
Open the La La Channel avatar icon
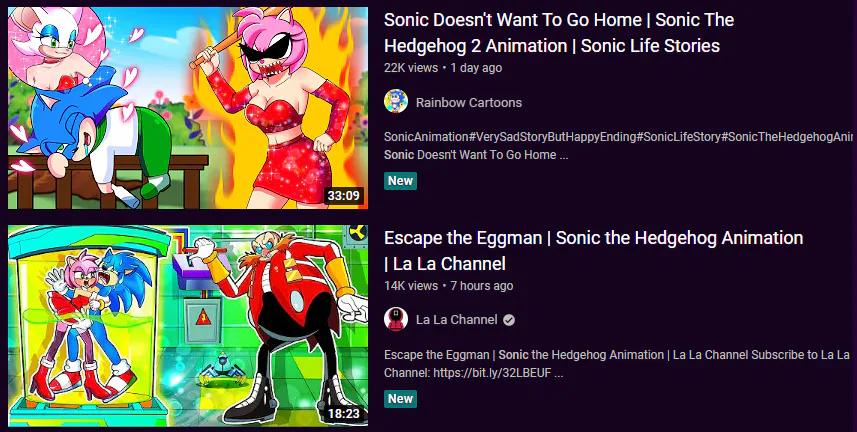pos(396,319)
